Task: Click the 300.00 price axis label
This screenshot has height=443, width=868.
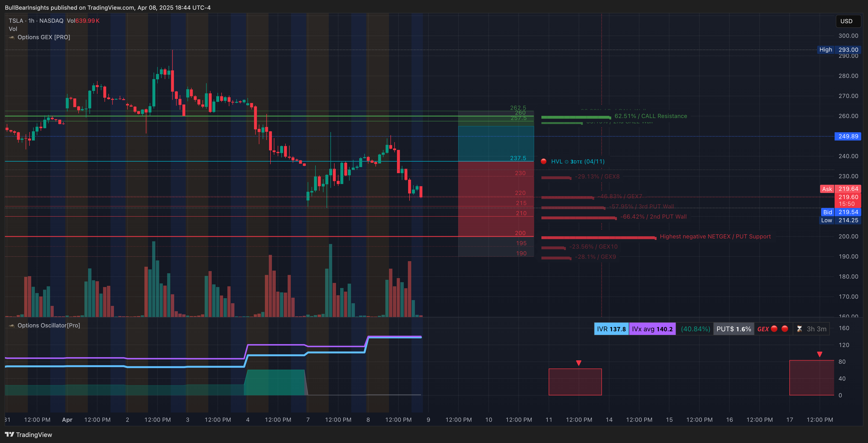Action: 848,36
